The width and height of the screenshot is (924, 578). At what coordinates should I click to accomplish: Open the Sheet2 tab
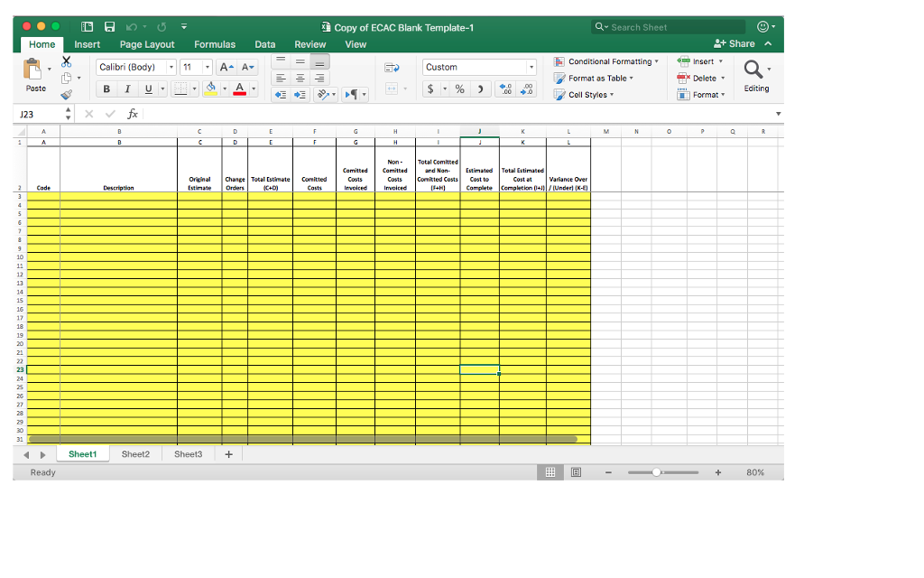[x=136, y=454]
